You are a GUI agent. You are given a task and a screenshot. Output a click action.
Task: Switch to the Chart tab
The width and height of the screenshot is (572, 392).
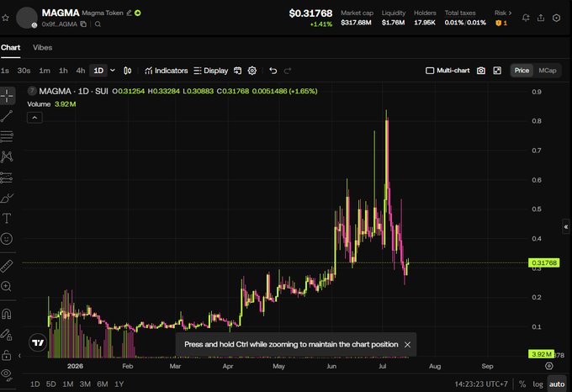(x=11, y=47)
